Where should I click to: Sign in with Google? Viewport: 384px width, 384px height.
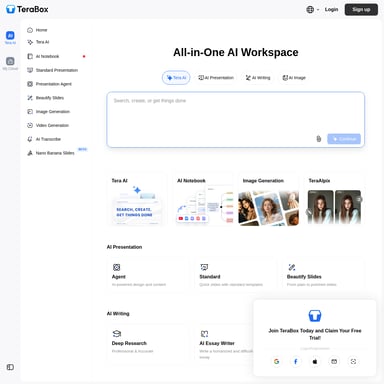pos(276,361)
